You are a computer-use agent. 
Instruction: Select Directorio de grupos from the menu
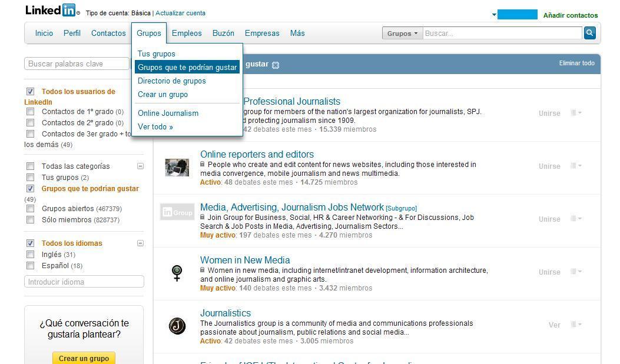171,81
